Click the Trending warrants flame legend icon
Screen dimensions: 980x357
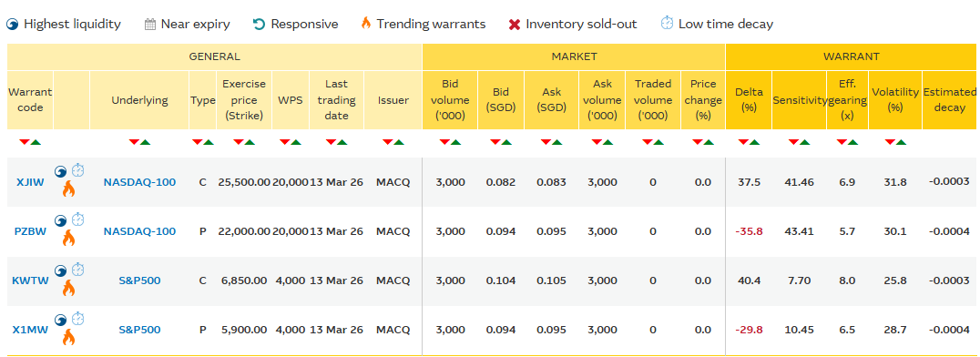365,23
